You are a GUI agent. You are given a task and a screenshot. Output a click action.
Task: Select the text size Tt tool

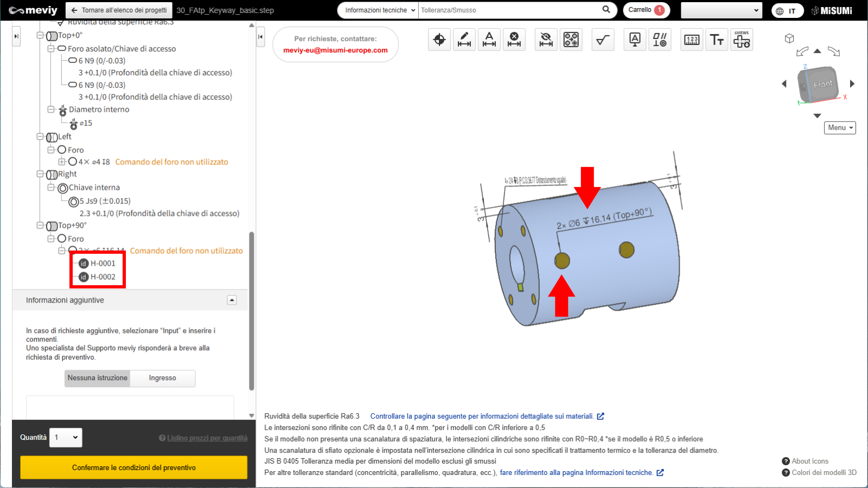tap(717, 40)
